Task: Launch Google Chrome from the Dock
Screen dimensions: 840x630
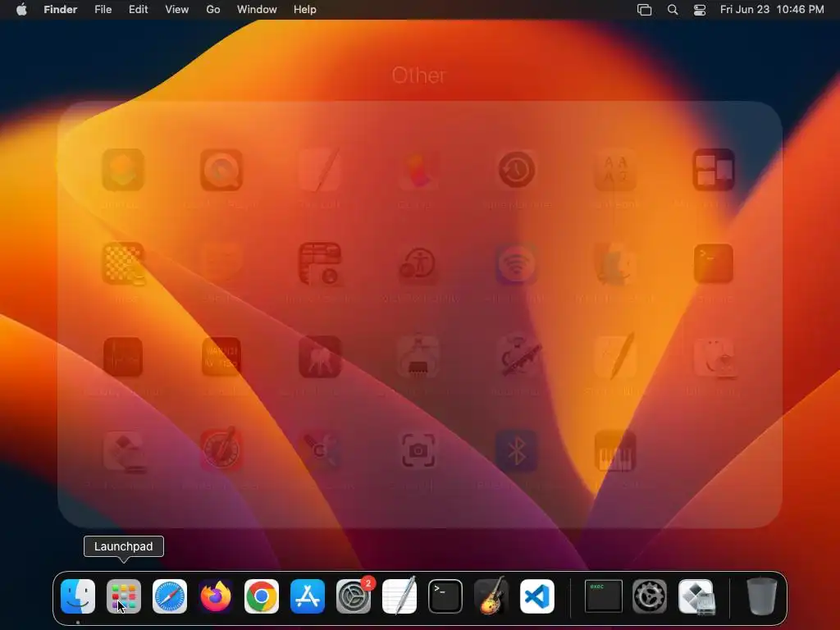Action: [x=262, y=596]
